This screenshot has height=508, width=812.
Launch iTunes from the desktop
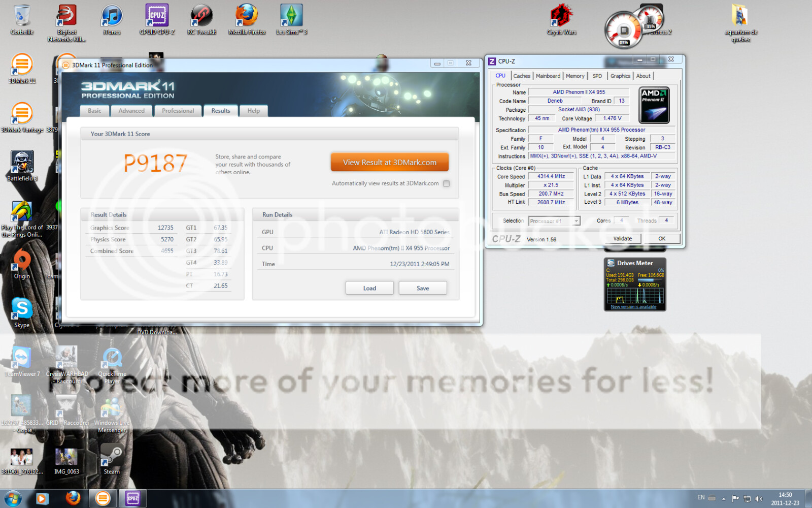point(112,17)
